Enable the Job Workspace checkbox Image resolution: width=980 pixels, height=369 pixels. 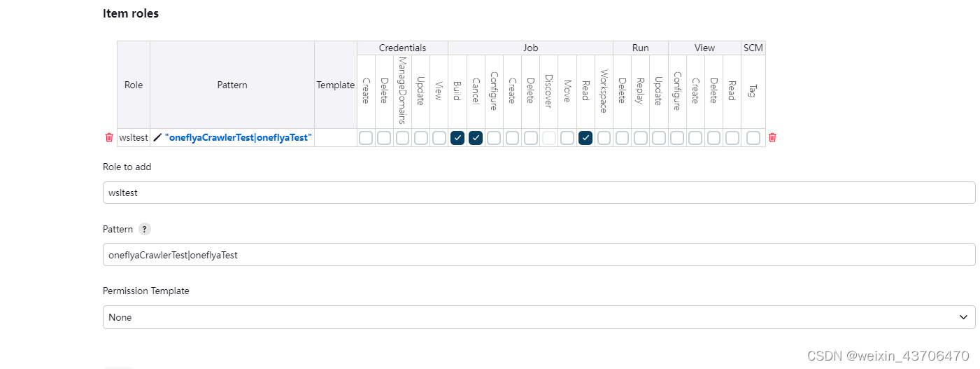point(604,138)
